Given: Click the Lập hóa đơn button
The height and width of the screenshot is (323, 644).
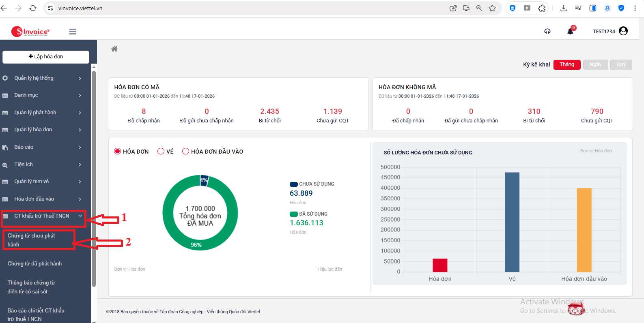Looking at the screenshot, I should tap(46, 57).
